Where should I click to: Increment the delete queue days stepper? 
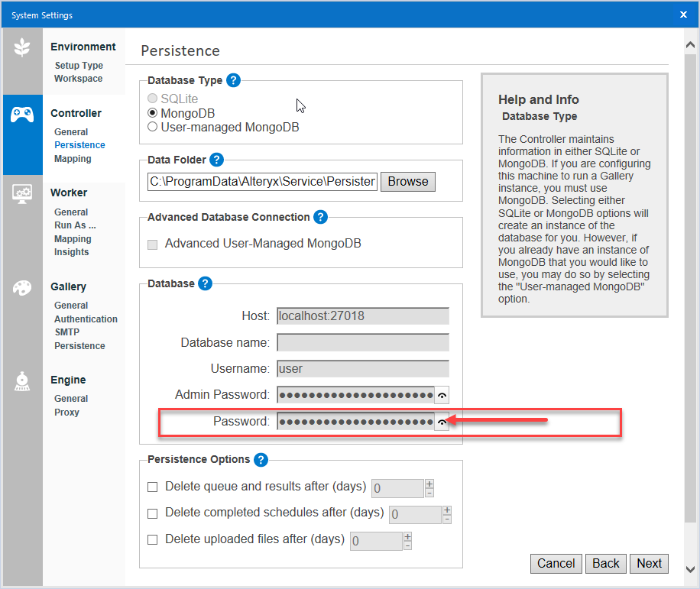point(429,483)
